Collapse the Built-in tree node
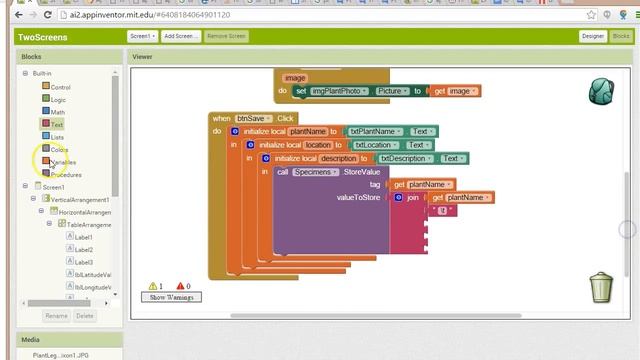Screen dimensions: 640x360 [x=25, y=73]
